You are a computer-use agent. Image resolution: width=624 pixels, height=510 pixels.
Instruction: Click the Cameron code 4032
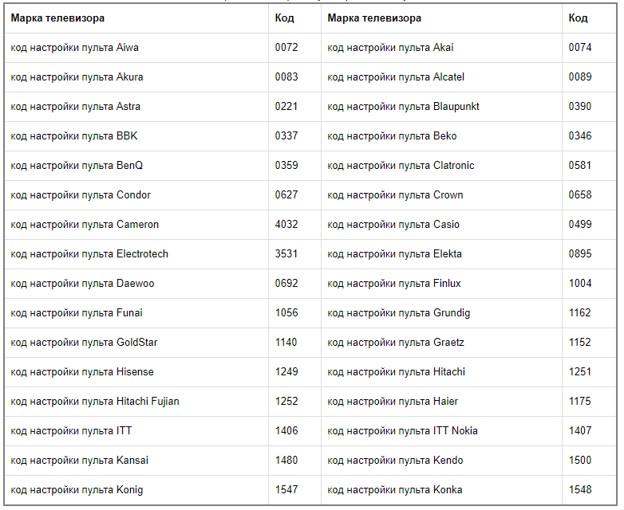tap(286, 224)
